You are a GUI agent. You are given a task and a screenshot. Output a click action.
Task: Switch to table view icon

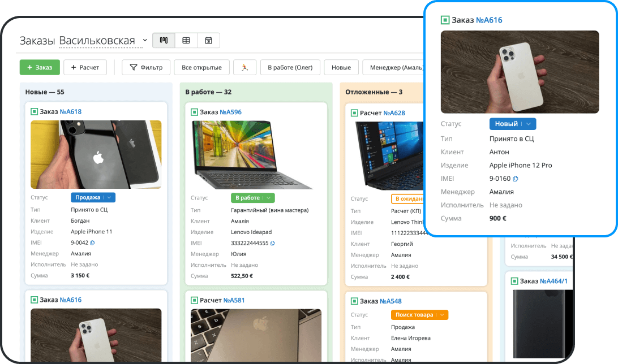coord(186,41)
